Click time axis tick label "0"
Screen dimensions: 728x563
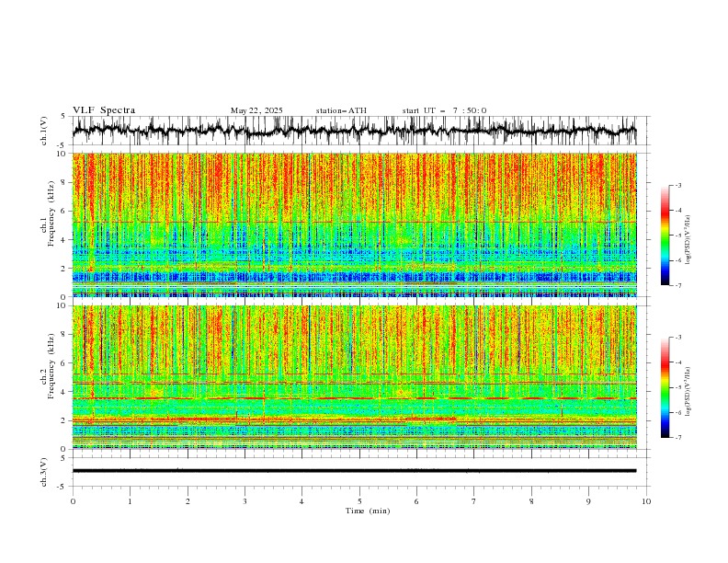tap(73, 501)
